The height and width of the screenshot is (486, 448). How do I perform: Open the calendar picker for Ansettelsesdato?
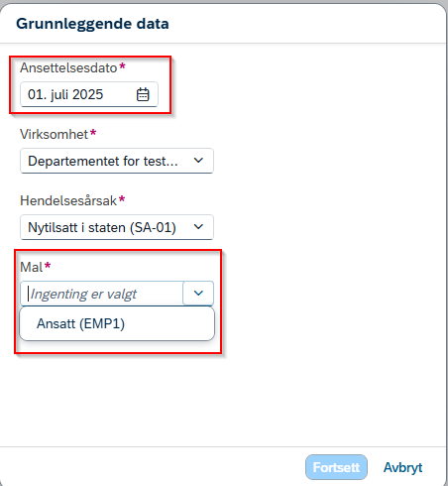[x=143, y=94]
